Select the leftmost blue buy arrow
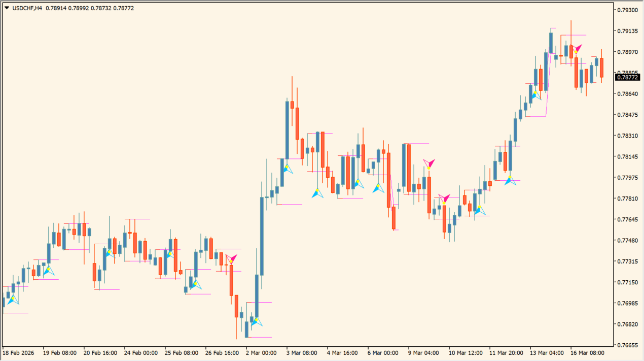This screenshot has width=644, height=361. coord(13,300)
